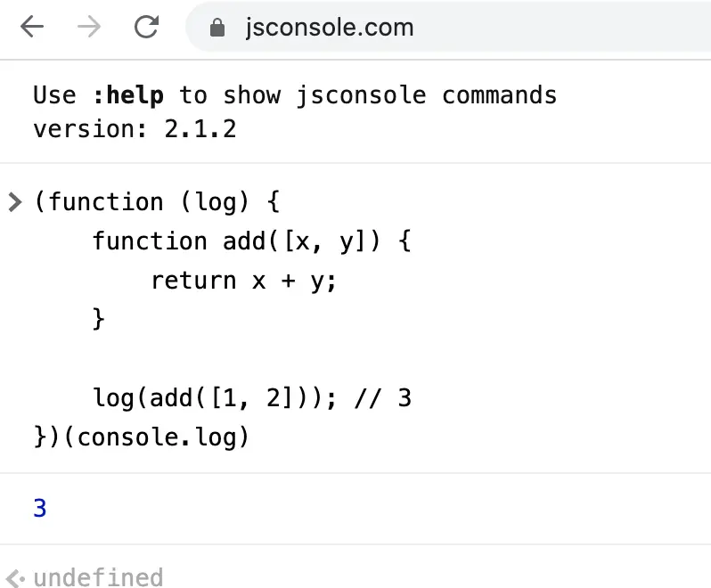Viewport: 711px width, 588px height.
Task: Go back with the browser back arrow
Action: tap(32, 27)
